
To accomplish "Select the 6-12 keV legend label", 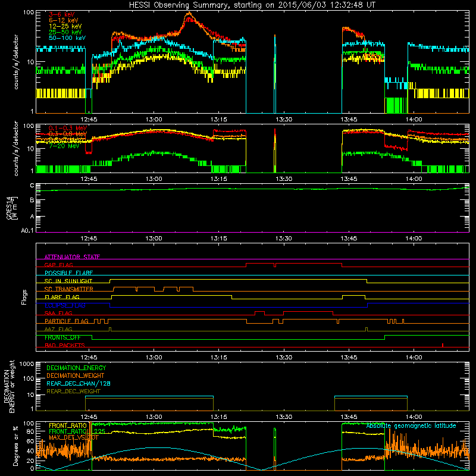I will click(x=64, y=20).
